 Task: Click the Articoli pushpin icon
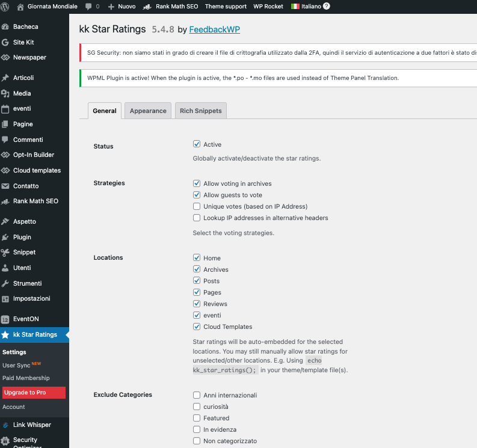(x=5, y=78)
